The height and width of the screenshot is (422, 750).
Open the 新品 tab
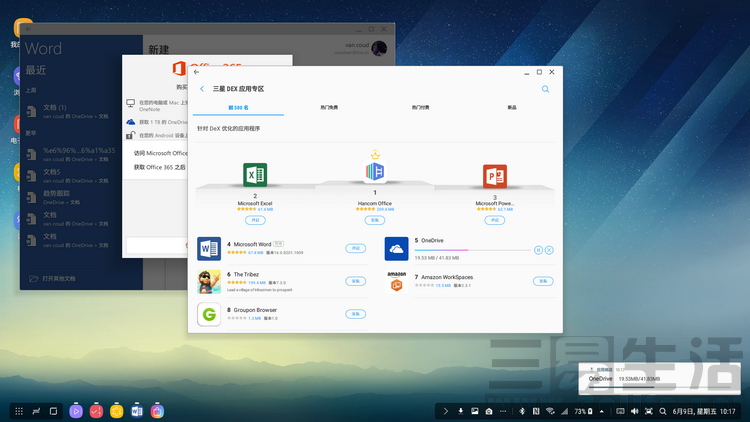pyautogui.click(x=512, y=107)
